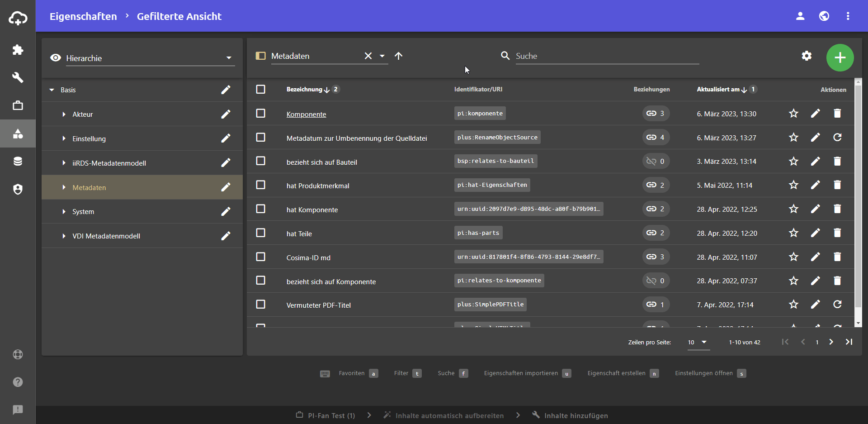This screenshot has height=424, width=868.
Task: Click the pi:has-parts identifier chip
Action: 478,233
